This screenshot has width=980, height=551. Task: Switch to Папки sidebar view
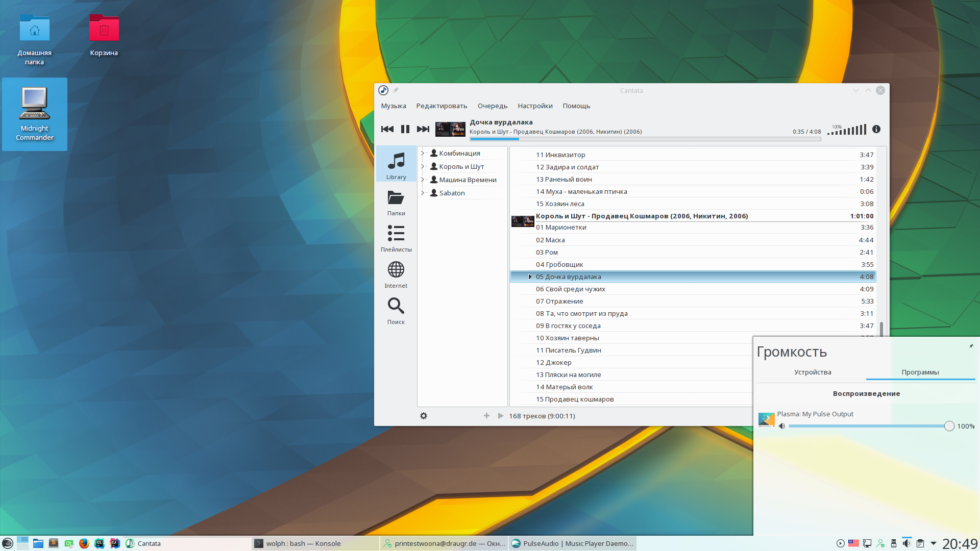coord(396,202)
